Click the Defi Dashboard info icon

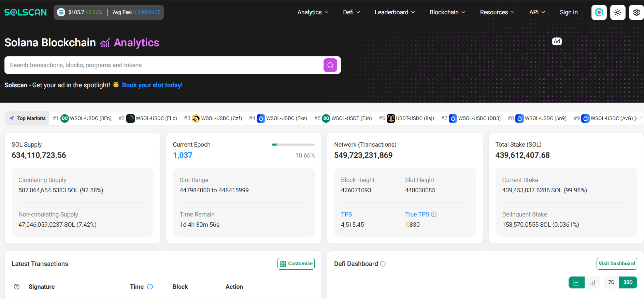[383, 264]
